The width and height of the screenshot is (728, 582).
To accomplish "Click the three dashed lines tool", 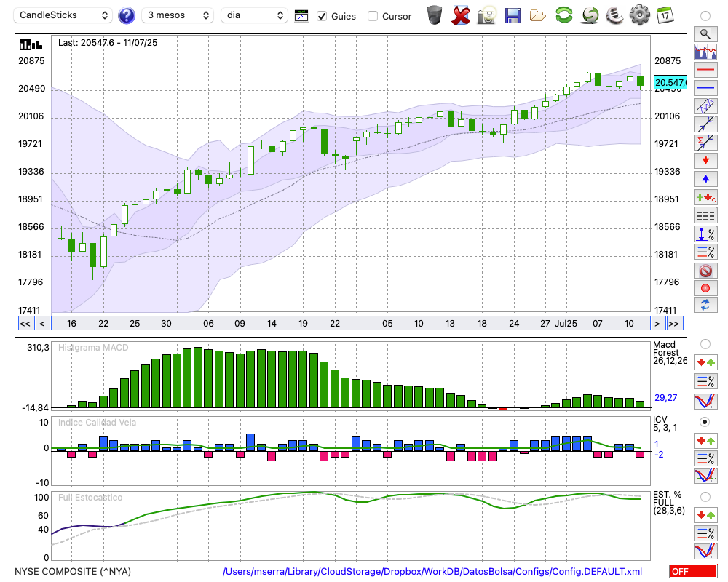I will (705, 215).
